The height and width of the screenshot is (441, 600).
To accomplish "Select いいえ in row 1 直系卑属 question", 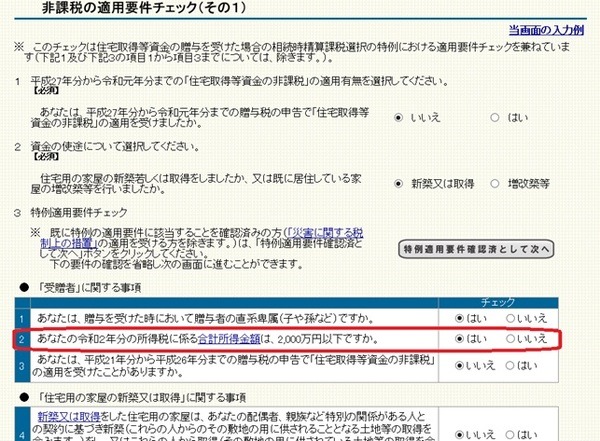I will click(510, 318).
